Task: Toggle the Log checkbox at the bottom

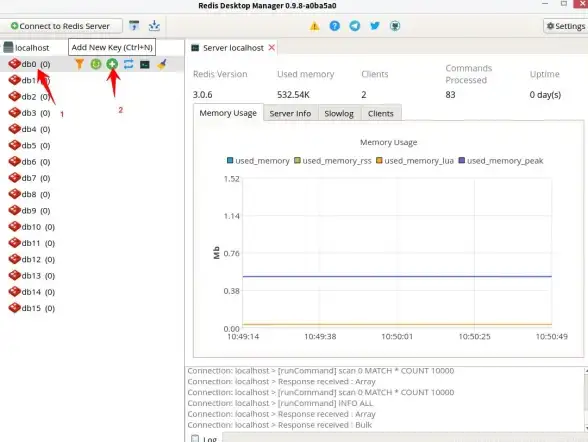Action: [195, 438]
